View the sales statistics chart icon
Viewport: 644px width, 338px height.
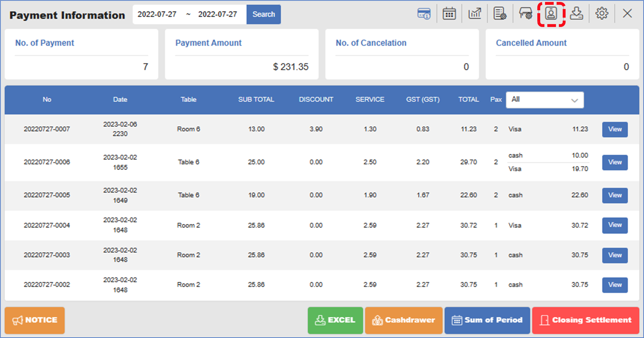tap(474, 13)
